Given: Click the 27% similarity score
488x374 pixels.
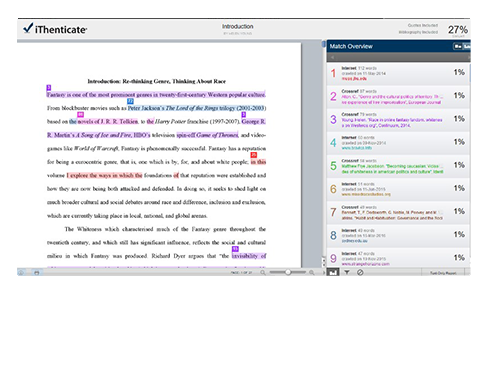Looking at the screenshot, I should (x=457, y=30).
